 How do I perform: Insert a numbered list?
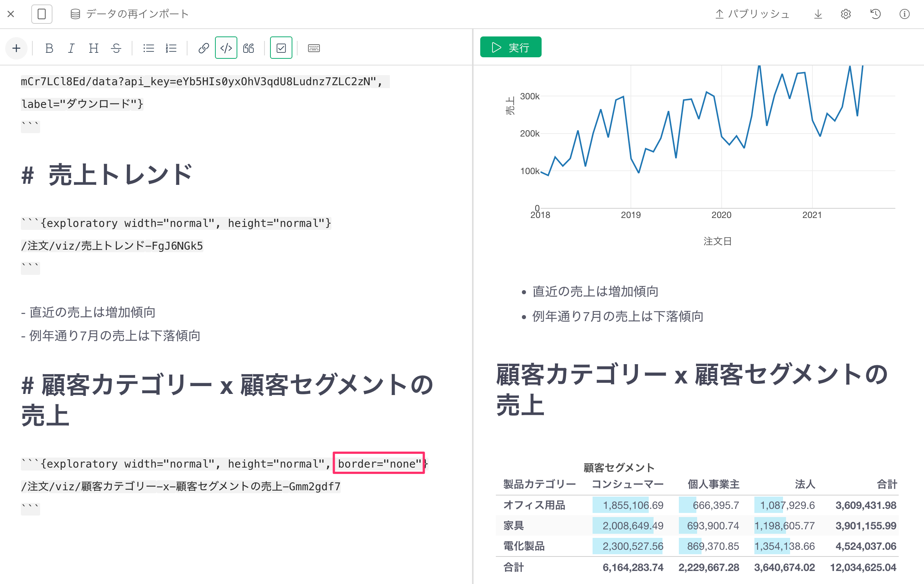pyautogui.click(x=171, y=48)
